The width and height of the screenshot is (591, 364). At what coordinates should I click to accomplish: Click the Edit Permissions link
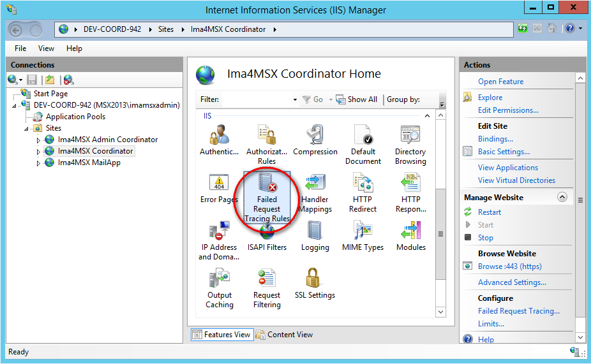tap(508, 110)
